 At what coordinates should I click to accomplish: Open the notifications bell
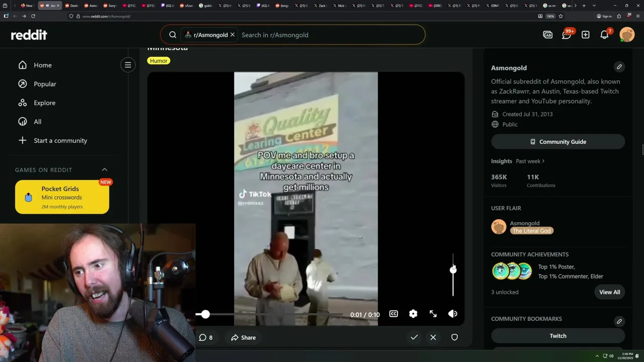605,34
